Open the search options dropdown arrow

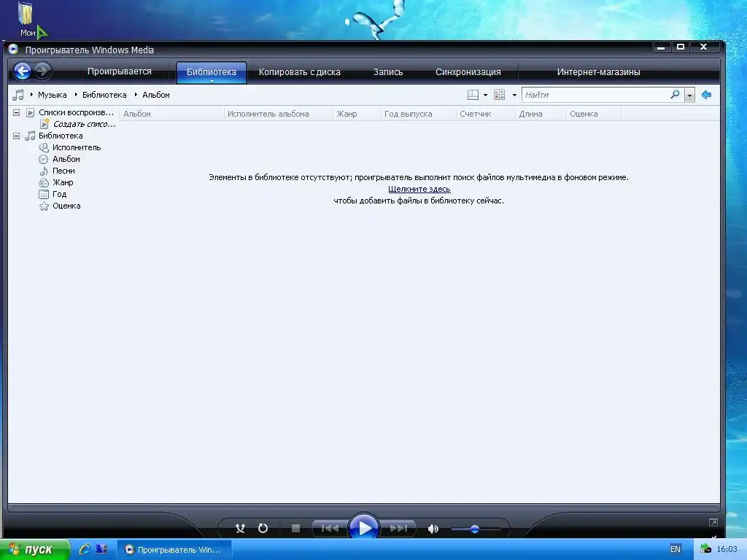pyautogui.click(x=689, y=96)
